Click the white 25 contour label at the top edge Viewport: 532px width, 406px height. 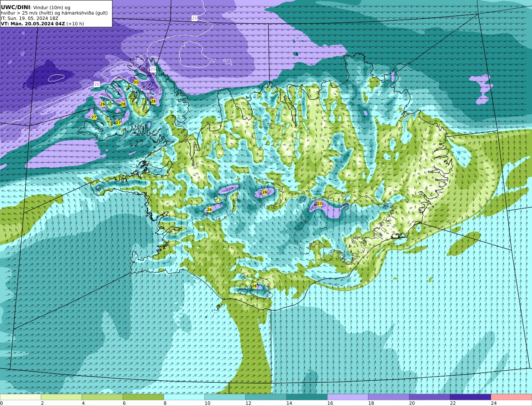195,18
